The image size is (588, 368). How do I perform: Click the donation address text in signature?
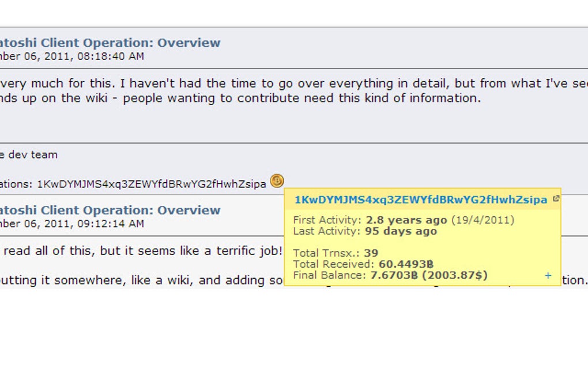pyautogui.click(x=151, y=184)
